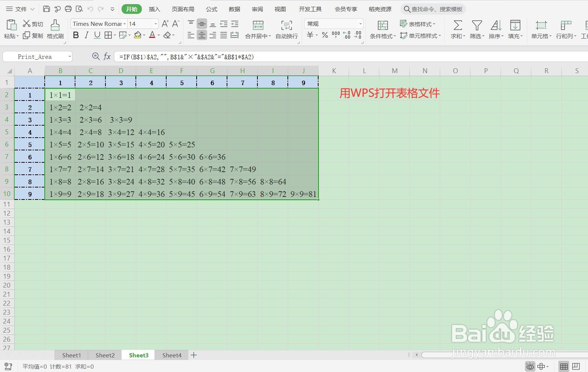Click the Merge and Center (合并居中) icon
The image size is (588, 372).
click(258, 25)
